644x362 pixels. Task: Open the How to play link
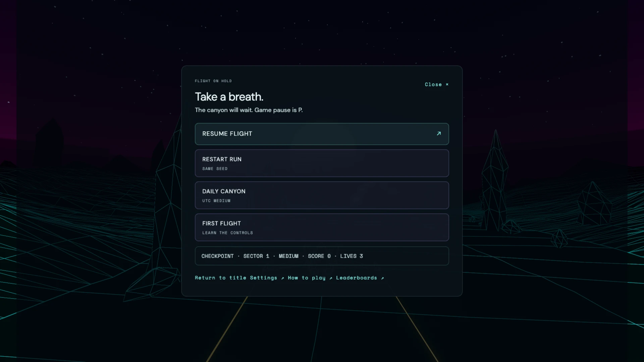[x=310, y=278]
